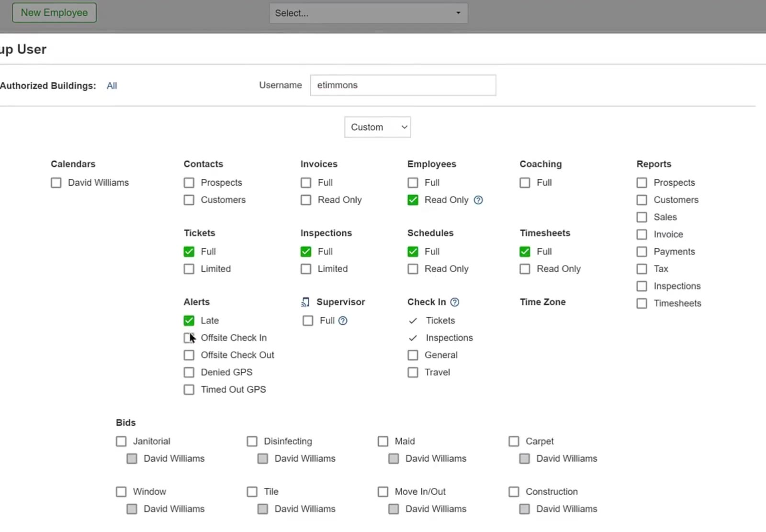Viewport: 766px width, 532px height.
Task: Click the Supervisor cast device icon
Action: pos(305,302)
